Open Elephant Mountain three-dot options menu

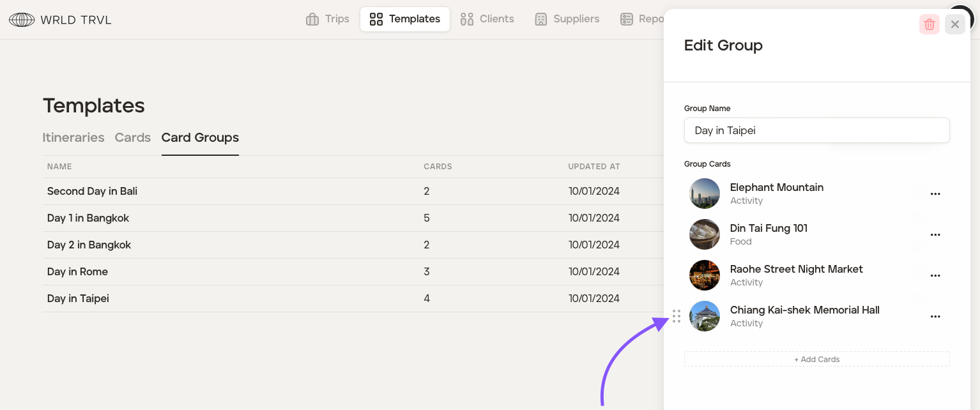[x=935, y=194]
